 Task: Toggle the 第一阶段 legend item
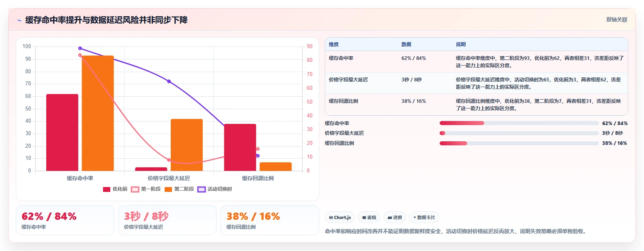pyautogui.click(x=146, y=189)
